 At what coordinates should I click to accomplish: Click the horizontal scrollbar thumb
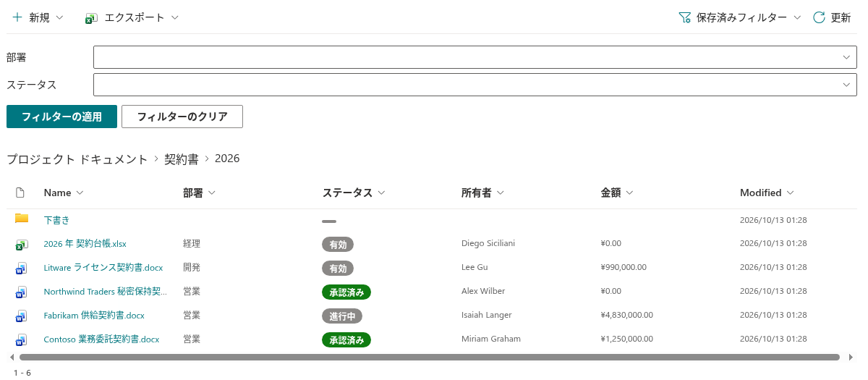[430, 357]
